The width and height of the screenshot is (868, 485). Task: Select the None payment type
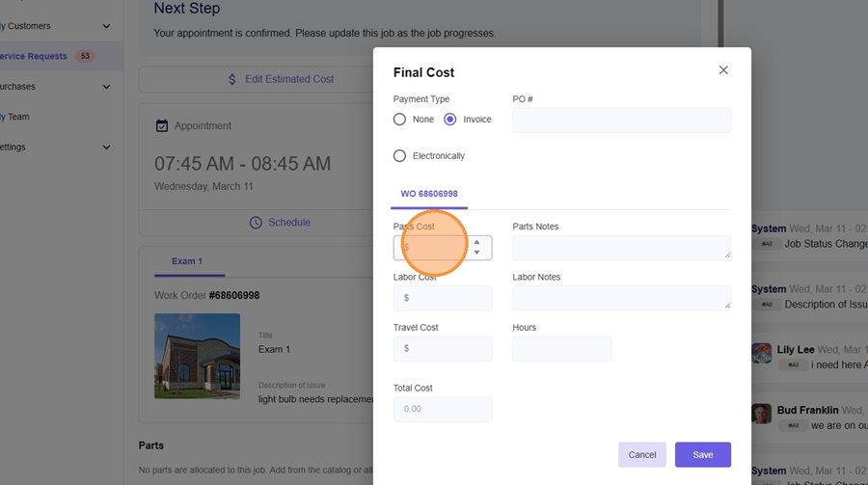click(400, 120)
